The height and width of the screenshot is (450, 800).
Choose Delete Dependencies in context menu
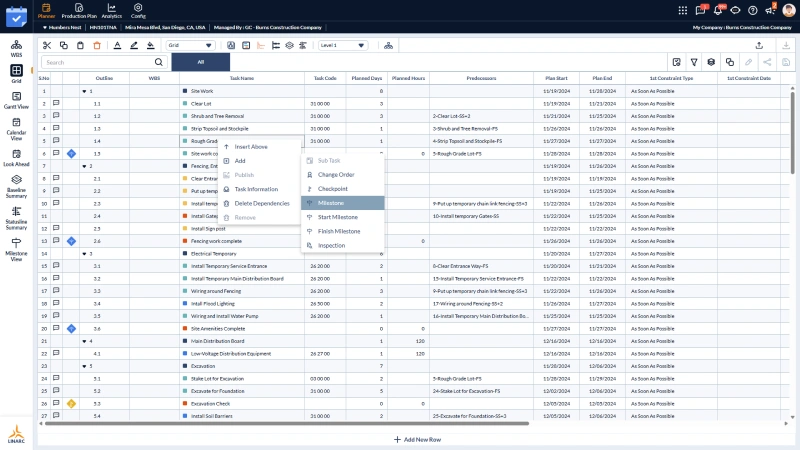pyautogui.click(x=259, y=204)
